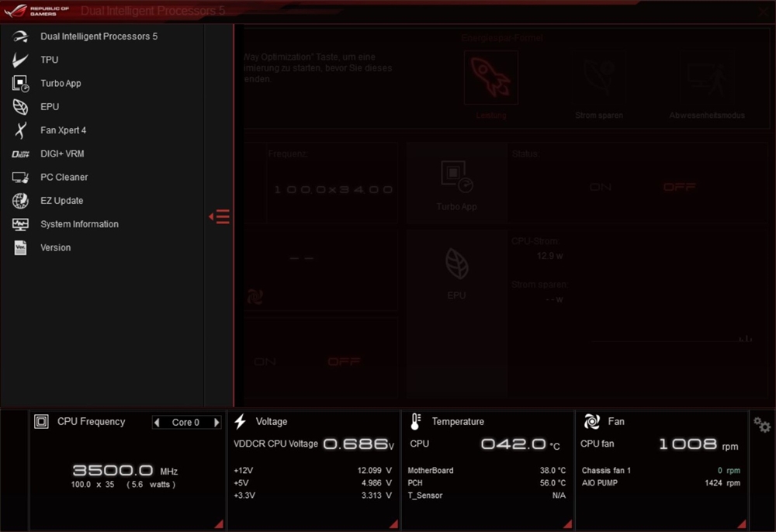Close the Dual Intelligent Processors window
776x532 pixels.
(764, 12)
